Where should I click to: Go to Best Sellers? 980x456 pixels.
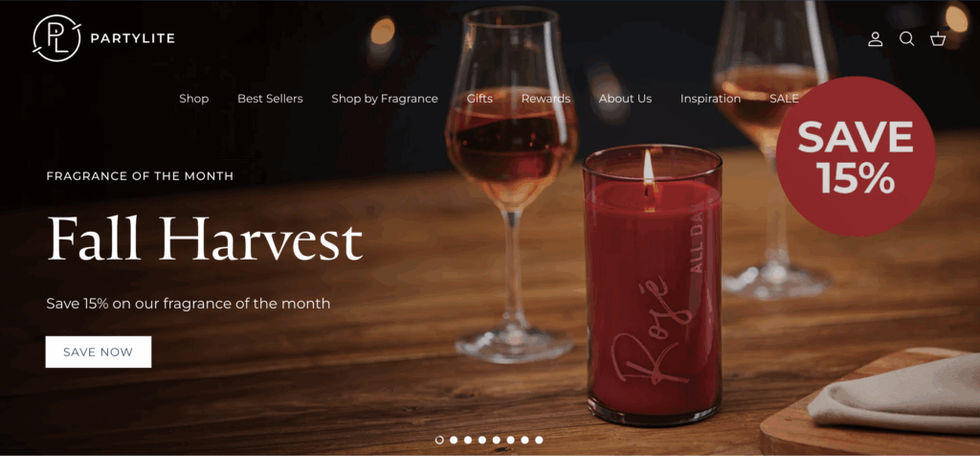tap(270, 99)
